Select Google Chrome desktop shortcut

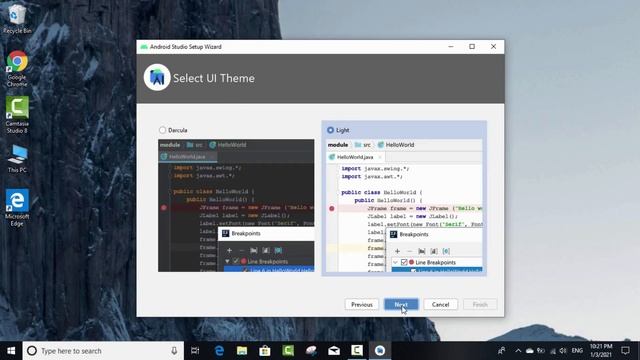[x=17, y=69]
